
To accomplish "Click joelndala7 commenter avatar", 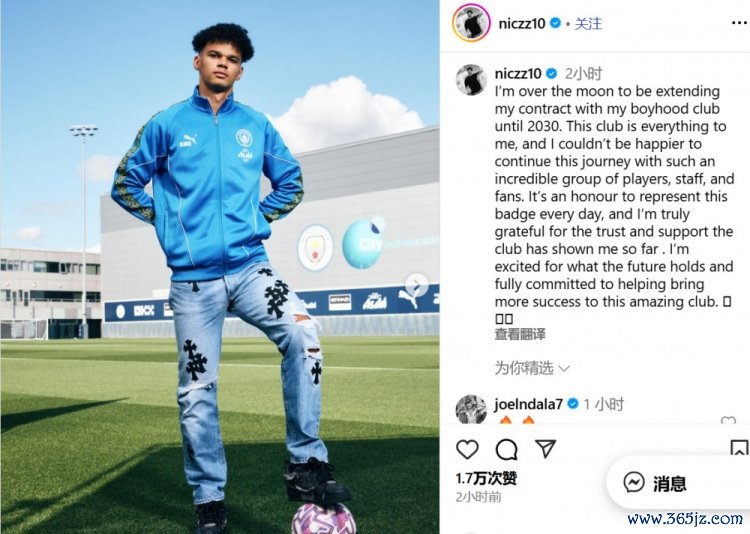I will point(471,410).
